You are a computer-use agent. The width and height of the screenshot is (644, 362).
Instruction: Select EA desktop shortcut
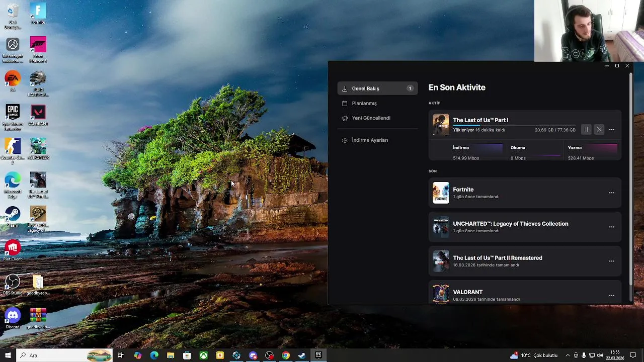coord(13,81)
